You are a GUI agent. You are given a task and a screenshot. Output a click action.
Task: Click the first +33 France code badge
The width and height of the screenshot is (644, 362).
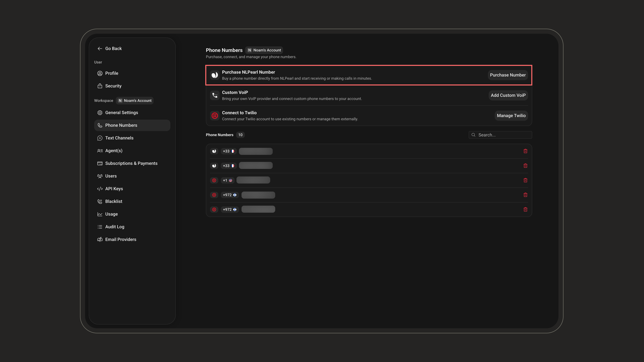tap(229, 151)
